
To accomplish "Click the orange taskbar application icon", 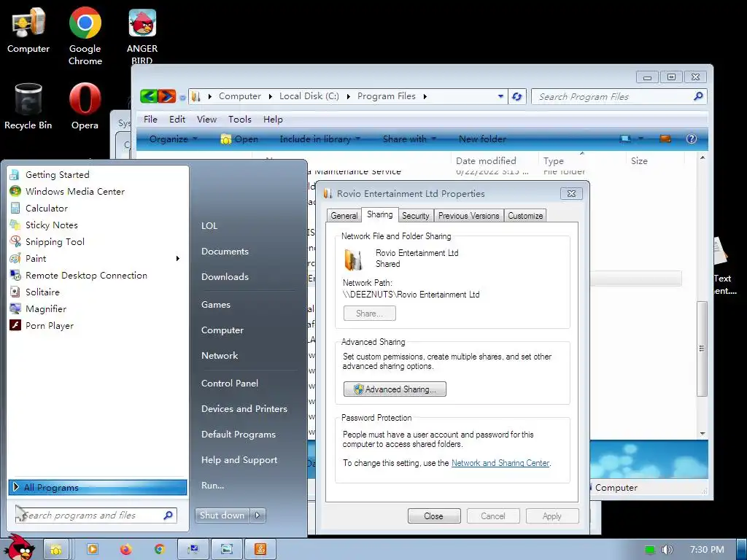I will pos(260,550).
